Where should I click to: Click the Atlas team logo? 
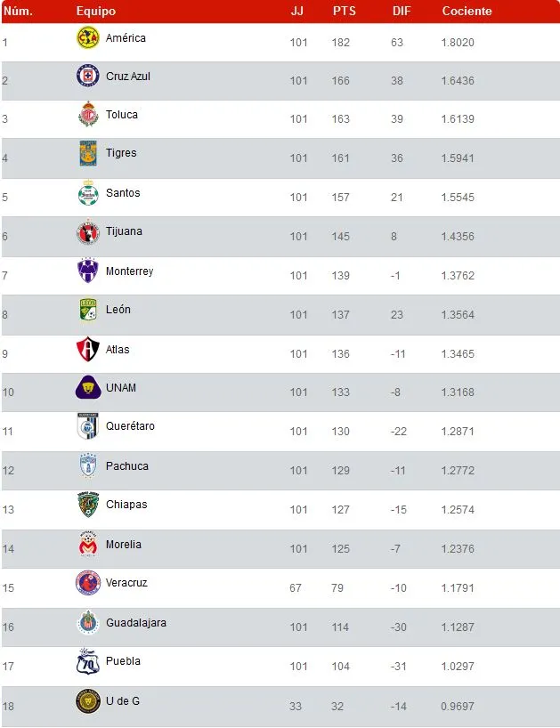coord(87,350)
